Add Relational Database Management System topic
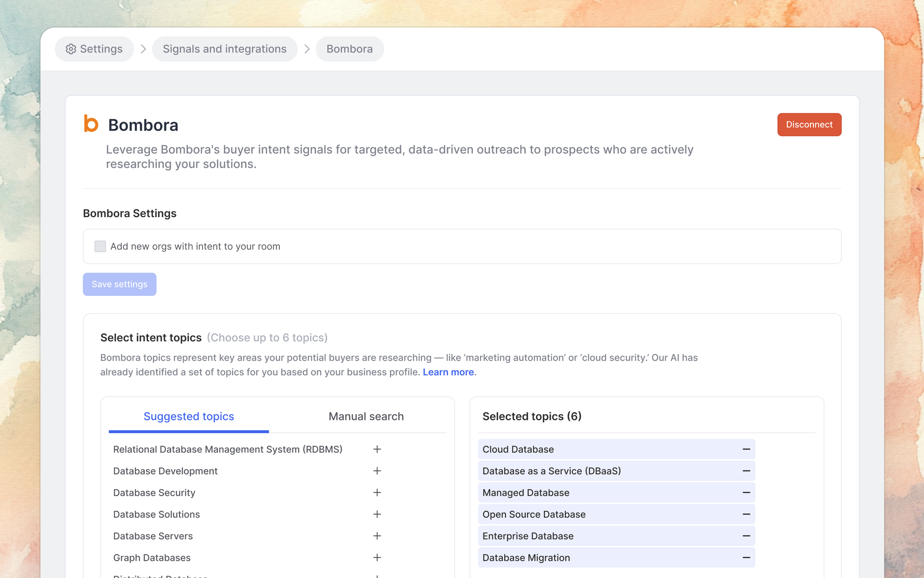 [x=377, y=449]
